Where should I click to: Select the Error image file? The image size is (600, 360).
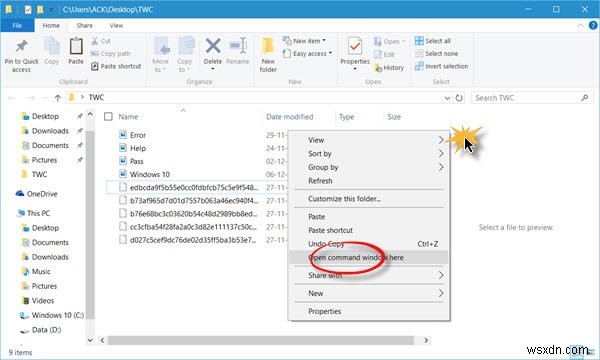pyautogui.click(x=132, y=135)
